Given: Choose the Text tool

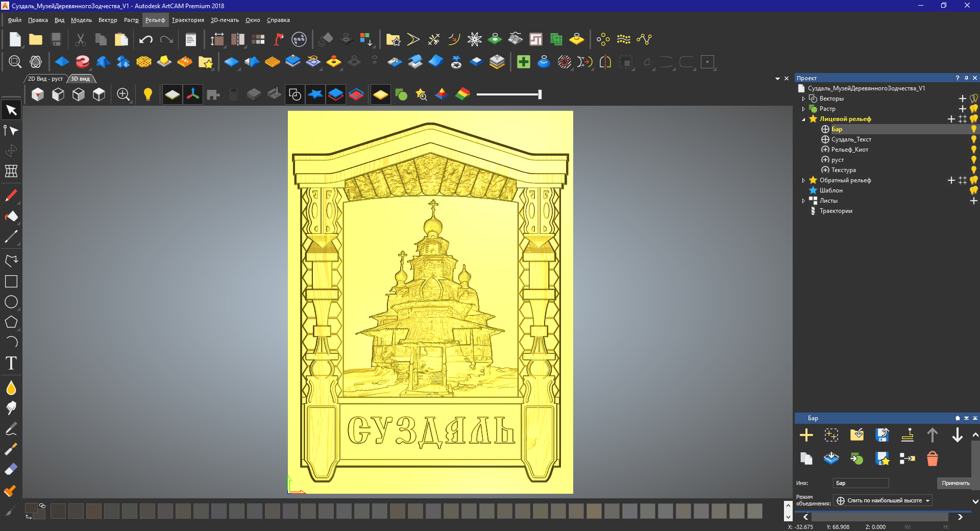Looking at the screenshot, I should [x=11, y=363].
